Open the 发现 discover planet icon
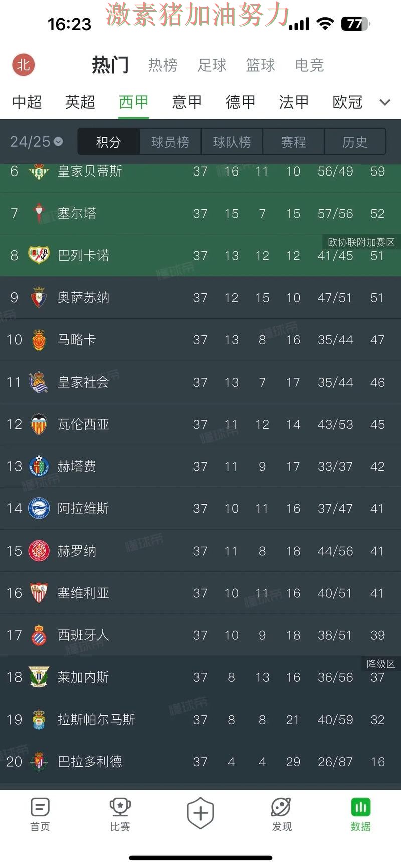The image size is (401, 868). click(282, 808)
